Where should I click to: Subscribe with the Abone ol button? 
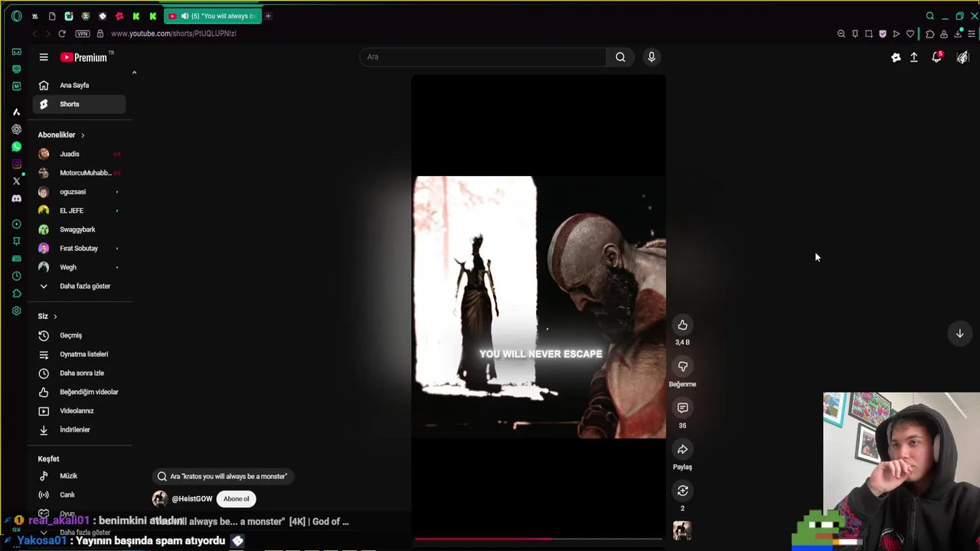click(x=236, y=499)
